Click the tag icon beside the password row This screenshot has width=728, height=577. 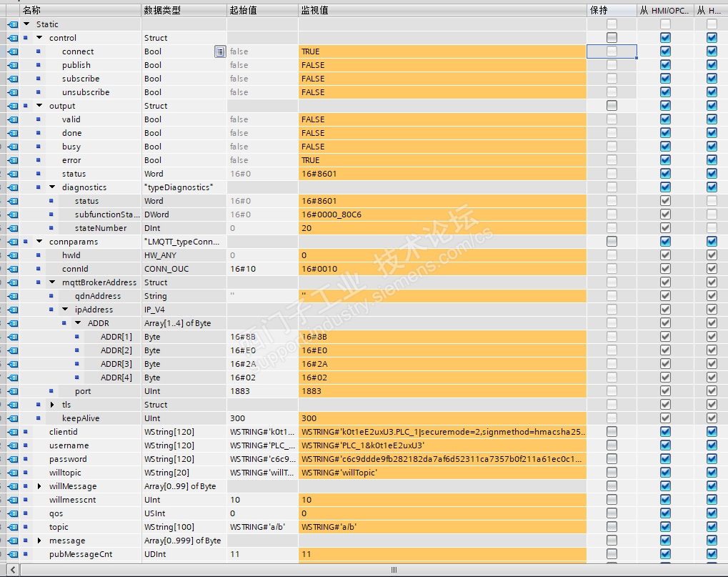(x=13, y=459)
